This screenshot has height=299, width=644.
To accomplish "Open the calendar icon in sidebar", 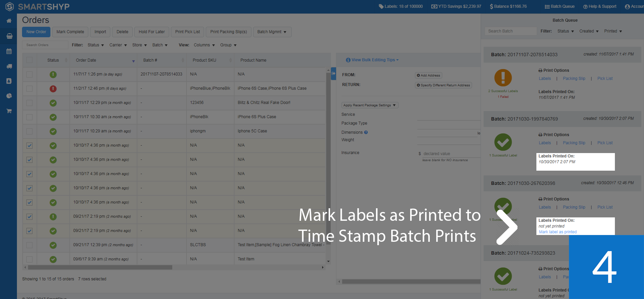I will 9,51.
